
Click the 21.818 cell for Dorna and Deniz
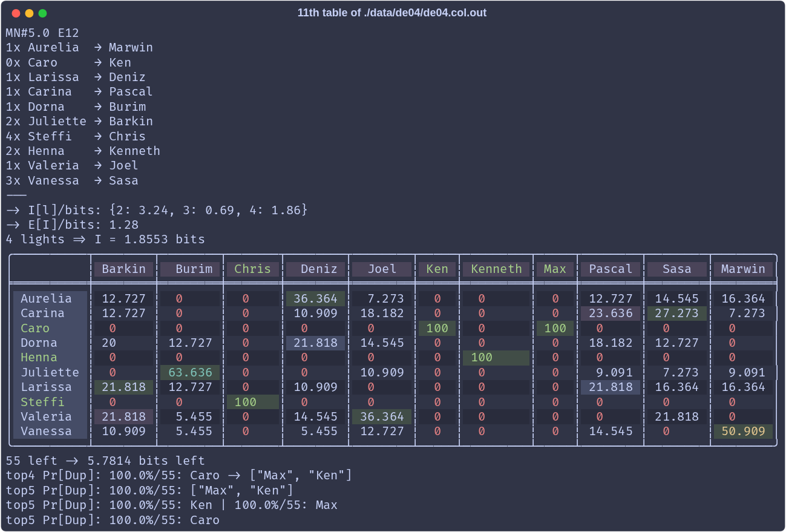point(315,343)
